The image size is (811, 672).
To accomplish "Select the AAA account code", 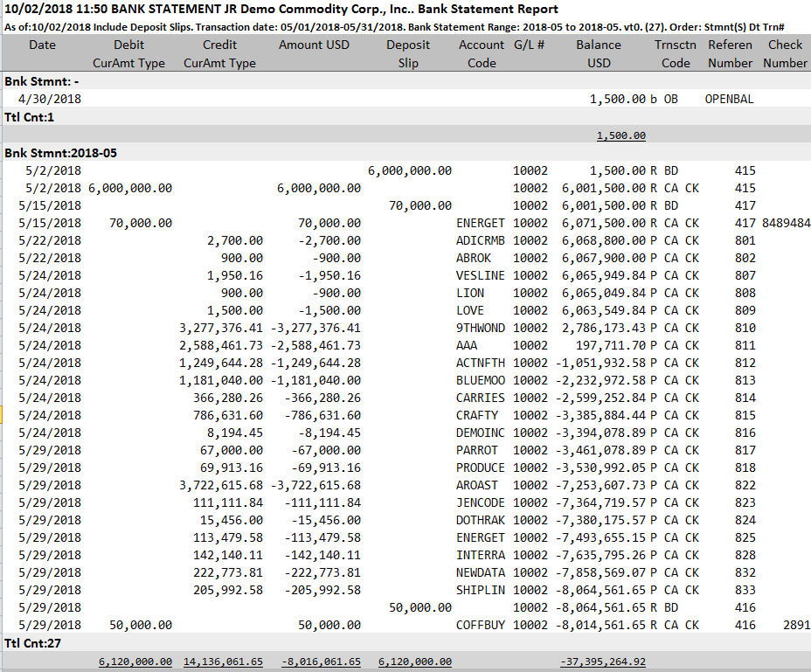I will tap(467, 345).
